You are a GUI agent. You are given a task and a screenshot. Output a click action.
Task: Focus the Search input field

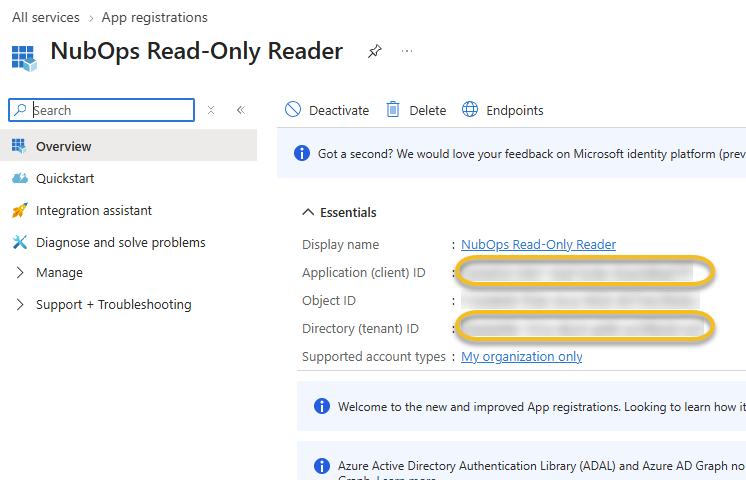tap(101, 110)
